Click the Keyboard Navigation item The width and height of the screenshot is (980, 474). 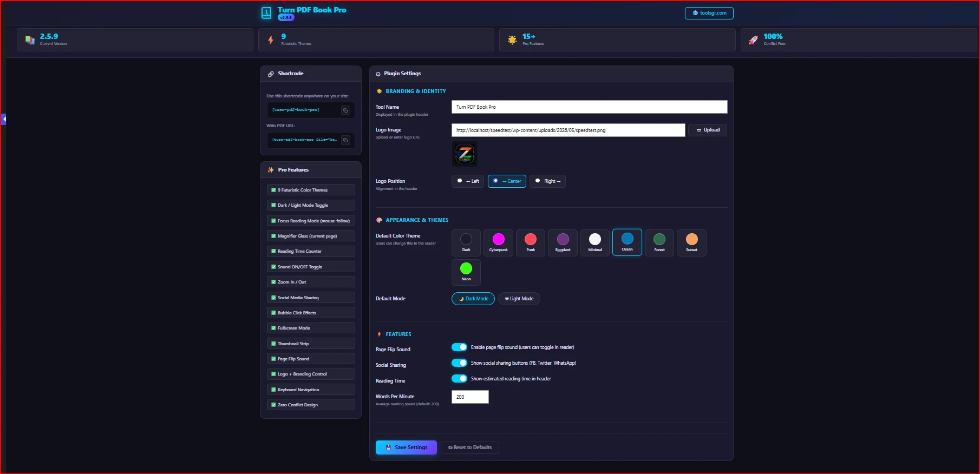[311, 390]
